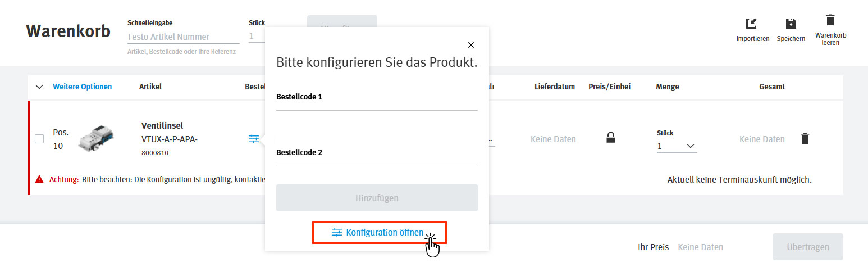This screenshot has width=868, height=267.
Task: Click the Ventilinsel product thumbnail
Action: pyautogui.click(x=97, y=139)
